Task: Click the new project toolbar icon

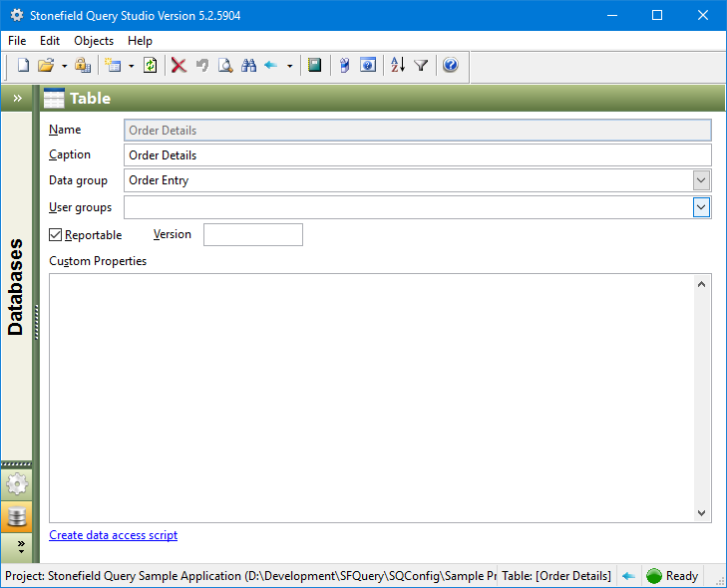Action: [24, 66]
